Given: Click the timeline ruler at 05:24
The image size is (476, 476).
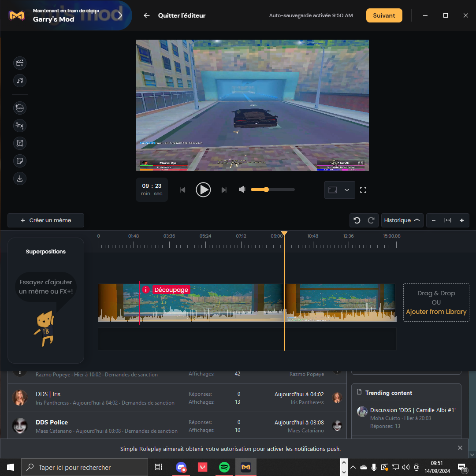Looking at the screenshot, I should (205, 236).
